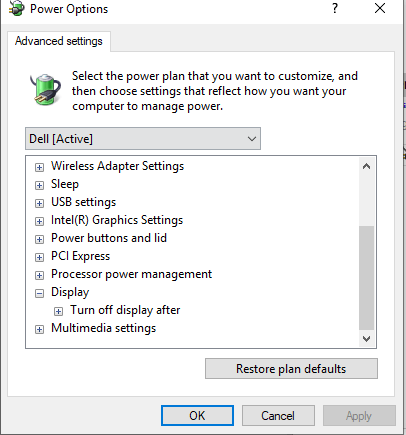Viewport: 406px width, 435px height.
Task: Collapse the Display node
Action: point(39,293)
